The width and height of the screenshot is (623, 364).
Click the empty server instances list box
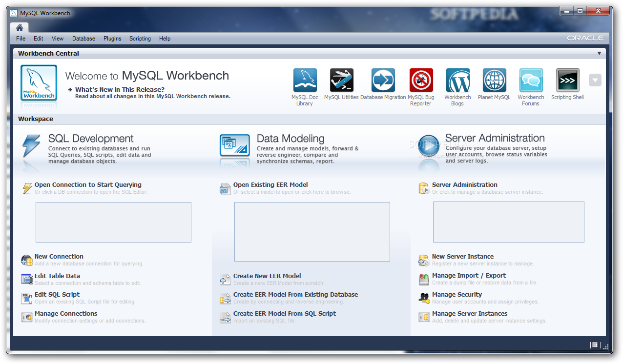(x=509, y=222)
